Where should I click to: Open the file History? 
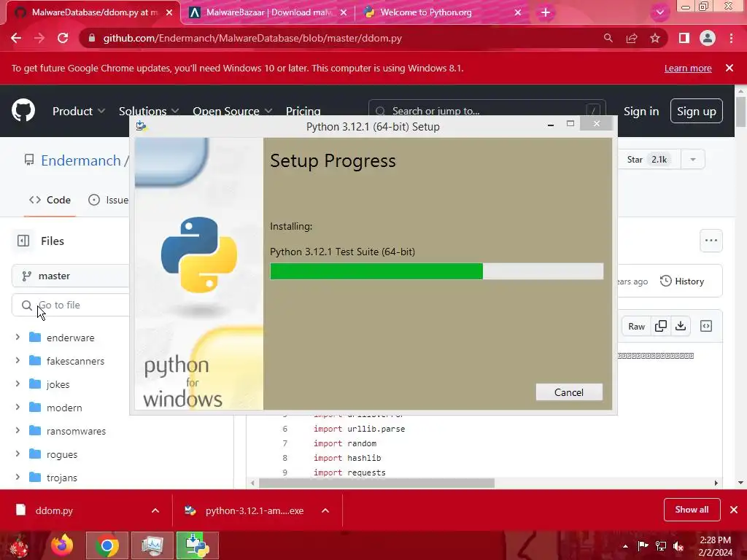coord(682,281)
